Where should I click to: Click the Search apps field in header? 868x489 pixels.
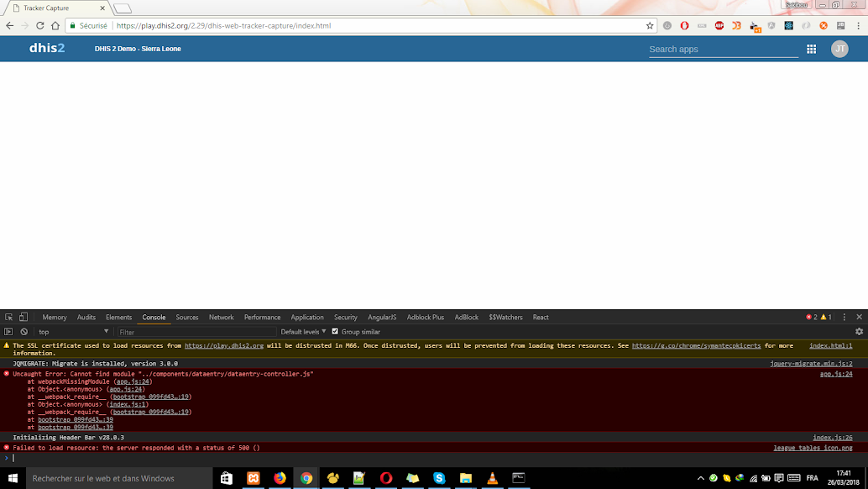click(x=723, y=50)
